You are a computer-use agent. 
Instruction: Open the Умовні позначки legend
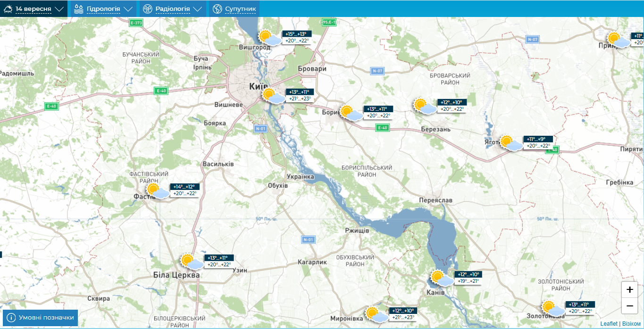pyautogui.click(x=41, y=318)
